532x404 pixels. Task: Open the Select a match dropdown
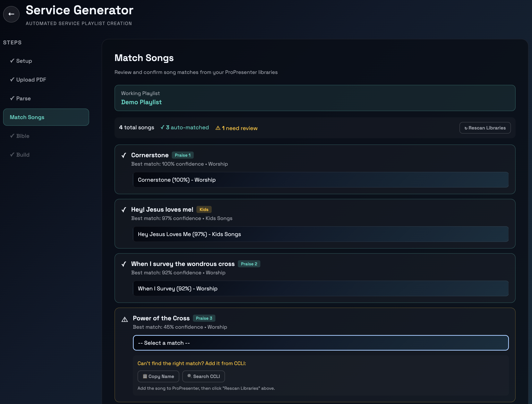321,343
